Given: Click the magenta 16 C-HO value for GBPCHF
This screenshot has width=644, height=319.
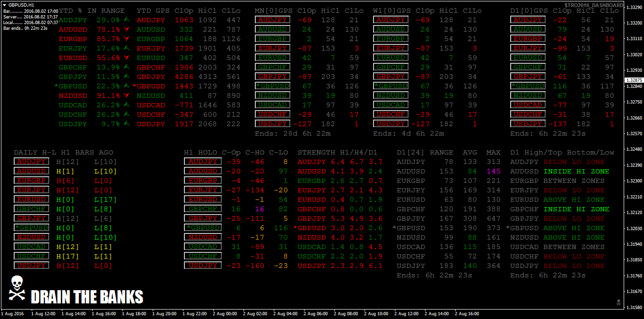Looking at the screenshot, I should point(260,209).
